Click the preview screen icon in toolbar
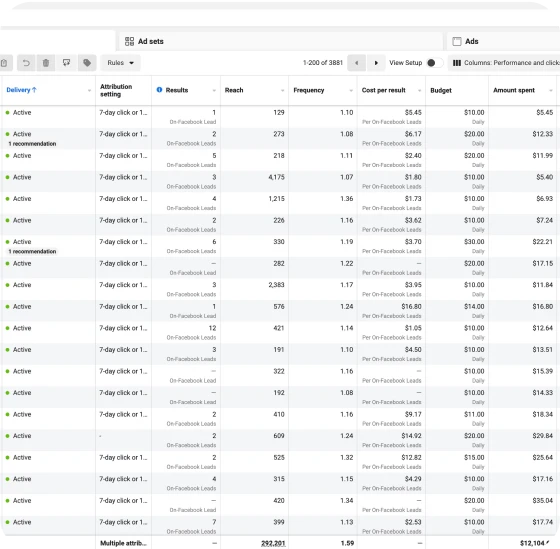The height and width of the screenshot is (549, 560). coord(66,63)
